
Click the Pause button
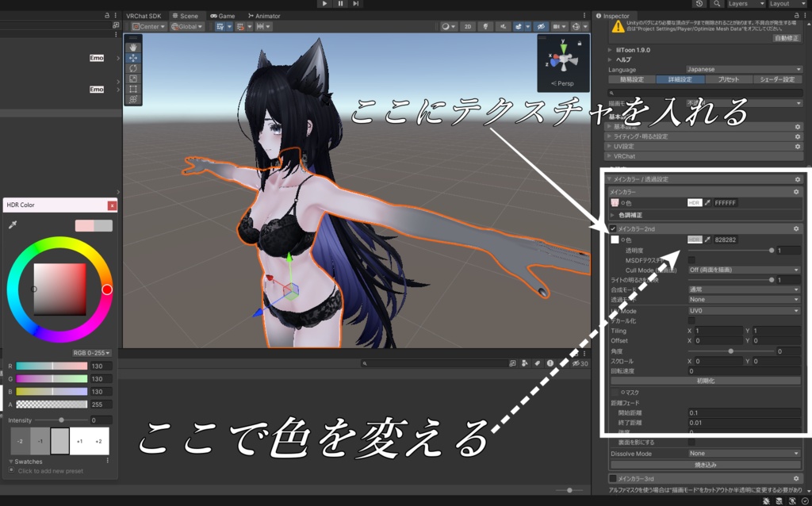tap(340, 4)
